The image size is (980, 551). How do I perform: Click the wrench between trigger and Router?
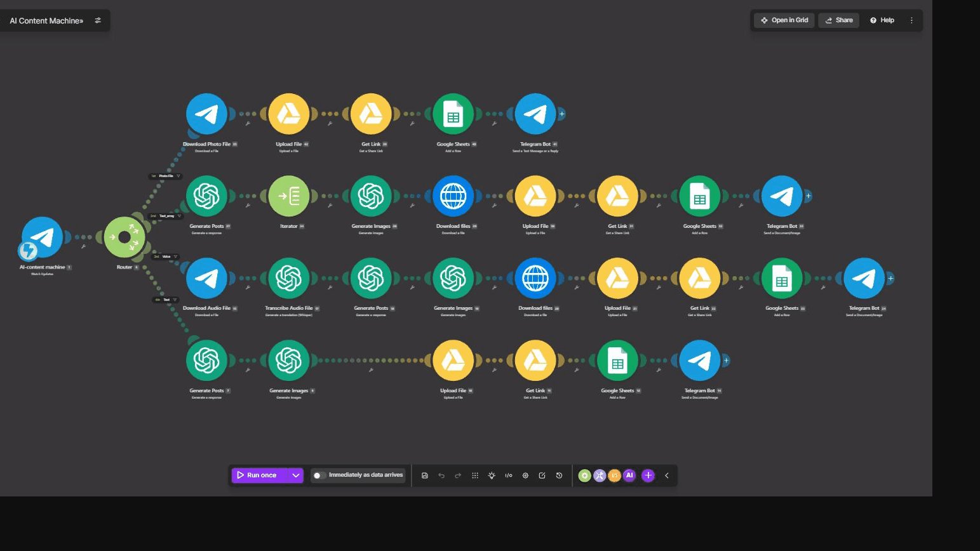83,247
